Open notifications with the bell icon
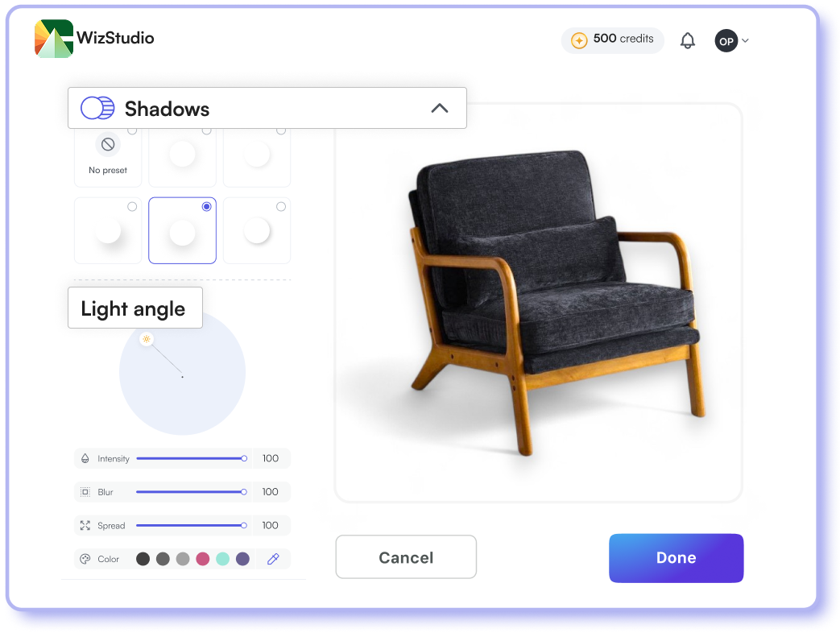Screen dimensions: 840x641 tap(687, 40)
